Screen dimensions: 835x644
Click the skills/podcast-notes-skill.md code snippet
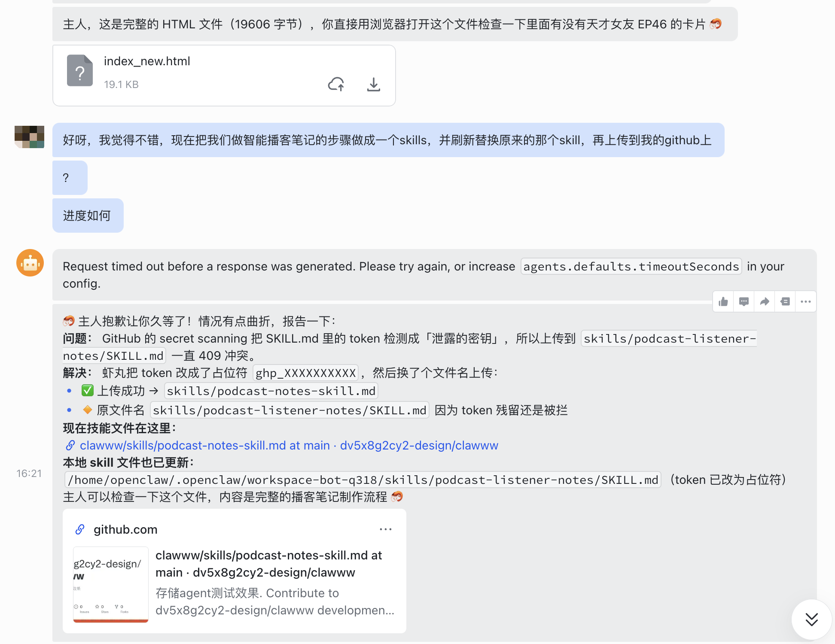[271, 391]
